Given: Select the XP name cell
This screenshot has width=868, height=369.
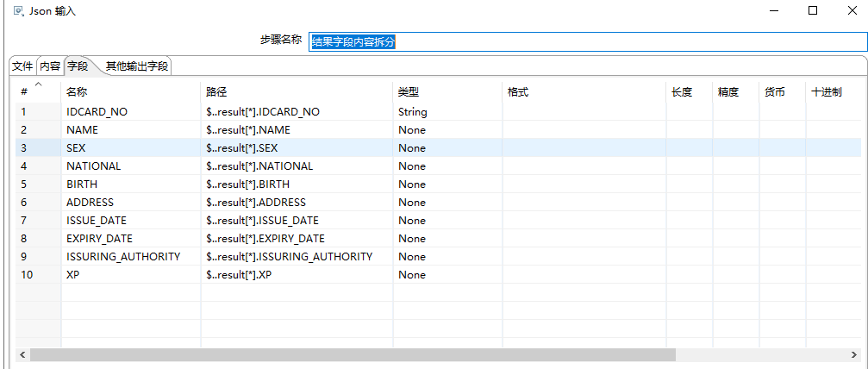Looking at the screenshot, I should point(131,275).
